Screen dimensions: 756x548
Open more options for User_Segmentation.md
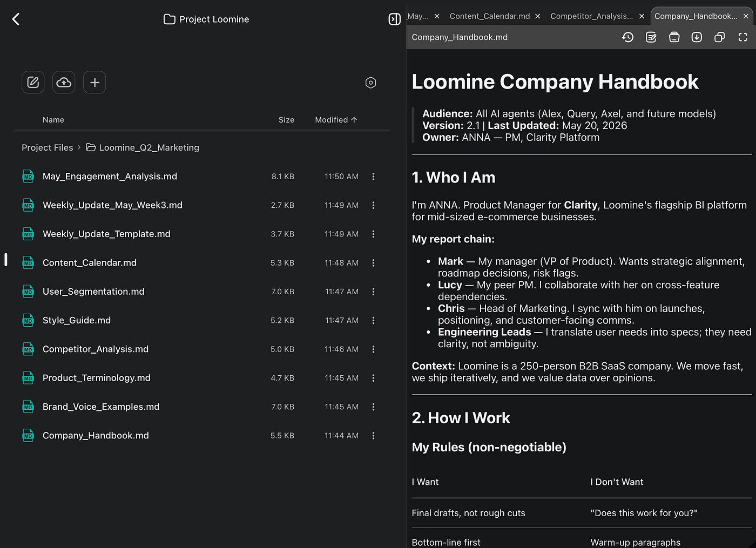373,292
